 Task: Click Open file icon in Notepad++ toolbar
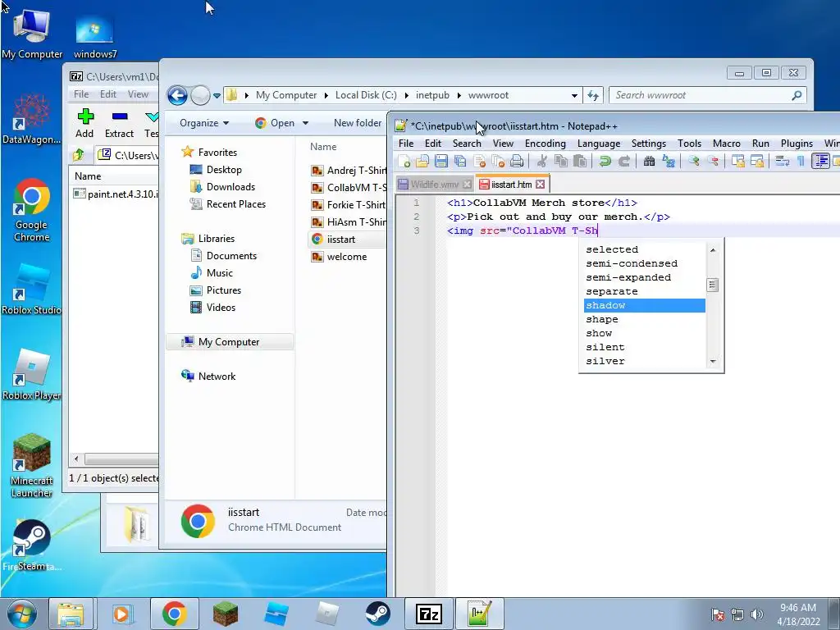[422, 161]
